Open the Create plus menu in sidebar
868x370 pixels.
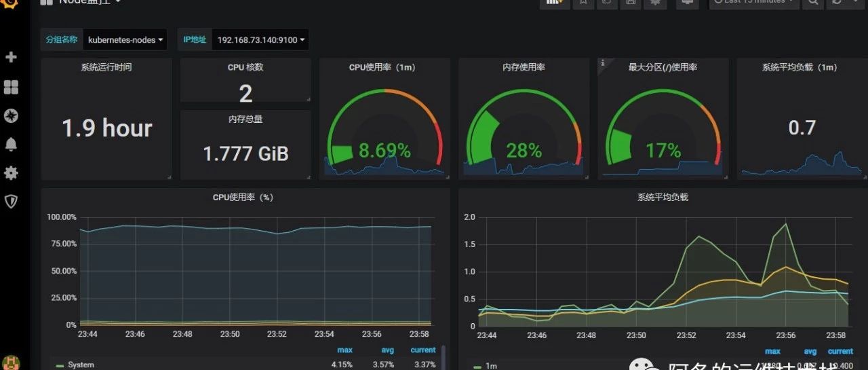pyautogui.click(x=11, y=57)
